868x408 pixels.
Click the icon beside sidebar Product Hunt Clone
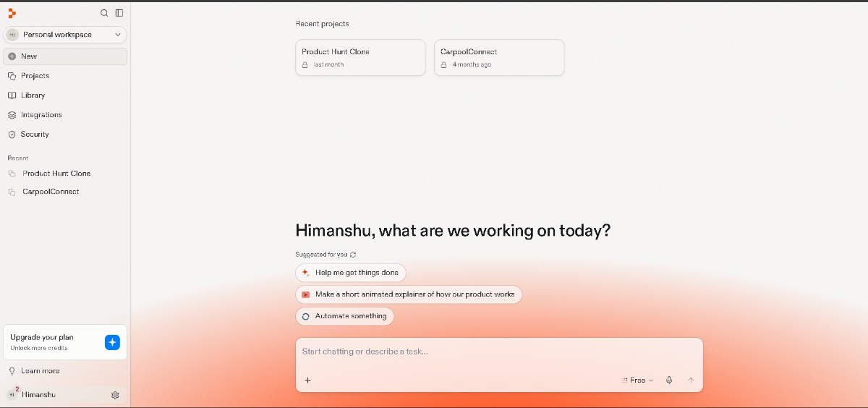pos(12,174)
